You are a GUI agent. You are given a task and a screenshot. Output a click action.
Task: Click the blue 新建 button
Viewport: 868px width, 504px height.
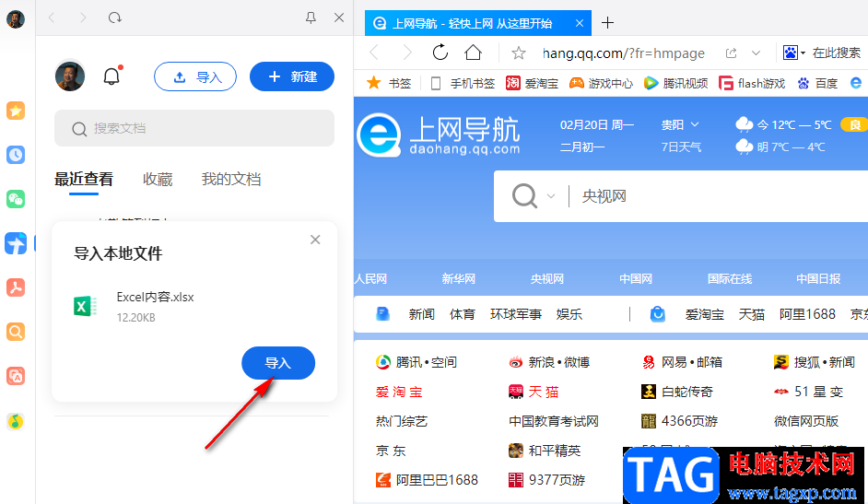[292, 76]
